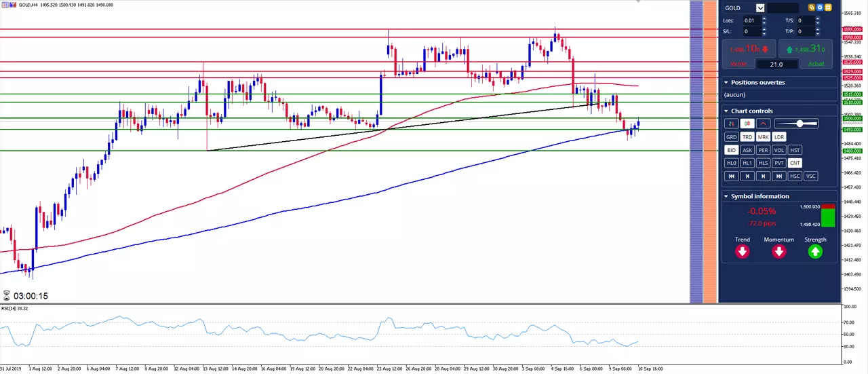Click the yellow copy-panel icon

click(811, 7)
